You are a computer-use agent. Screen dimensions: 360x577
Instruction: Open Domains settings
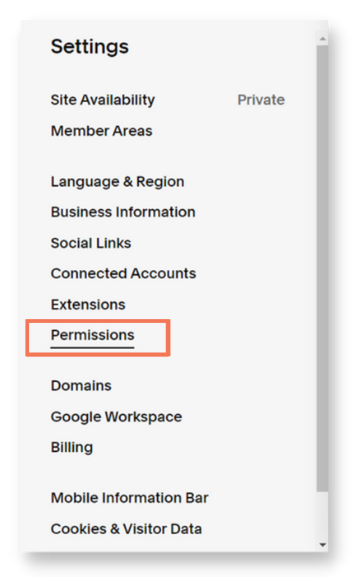pyautogui.click(x=81, y=386)
